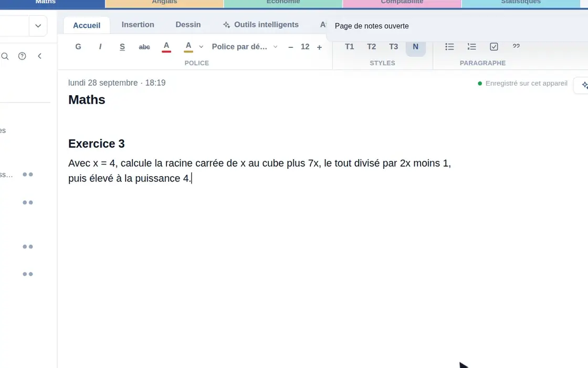The image size is (588, 368).
Task: Switch to the Dessin ribbon tab
Action: click(188, 25)
